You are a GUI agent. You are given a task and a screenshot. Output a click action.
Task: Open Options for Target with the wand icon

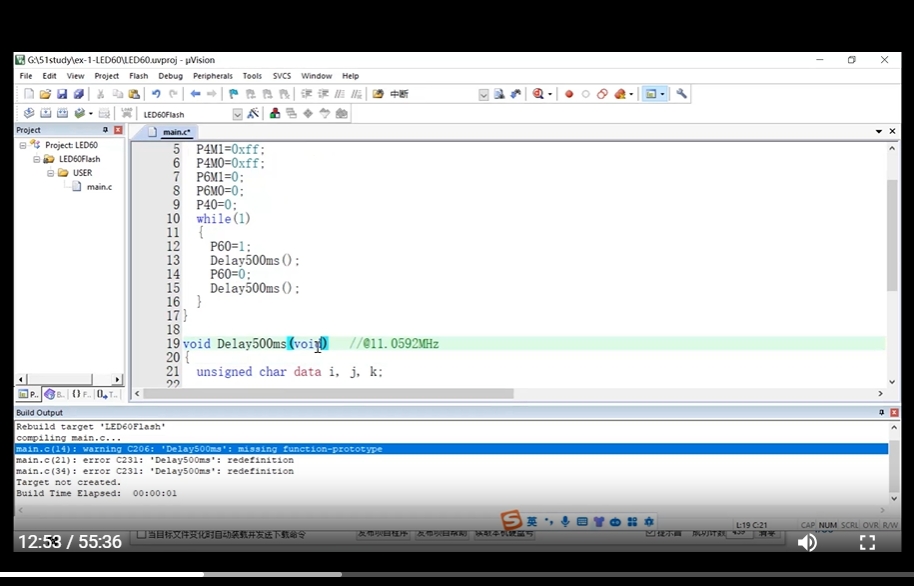[253, 114]
